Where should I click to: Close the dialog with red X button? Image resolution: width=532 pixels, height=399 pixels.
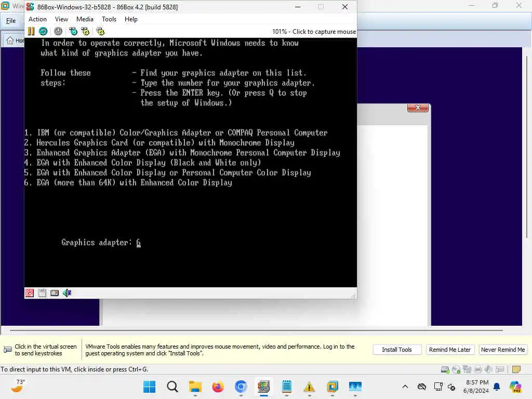(x=418, y=108)
